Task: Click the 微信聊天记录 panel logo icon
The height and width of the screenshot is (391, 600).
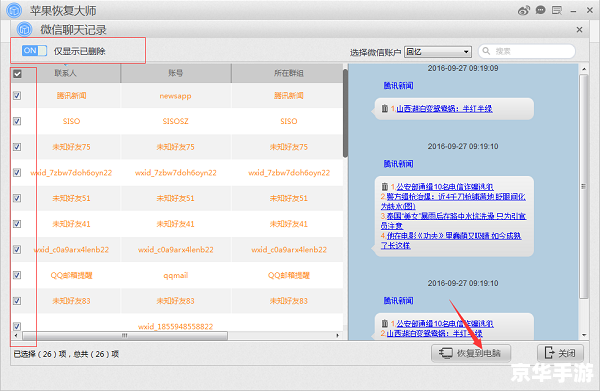Action: (x=24, y=29)
